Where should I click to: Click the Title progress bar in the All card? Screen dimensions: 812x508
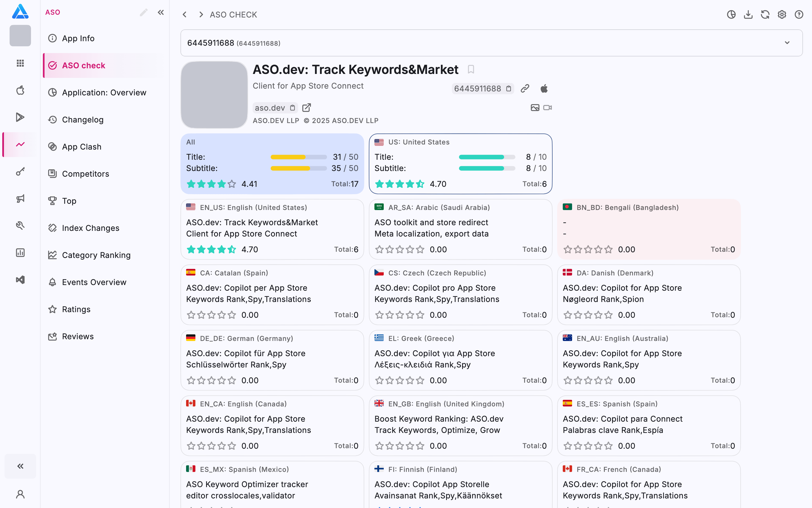(299, 157)
